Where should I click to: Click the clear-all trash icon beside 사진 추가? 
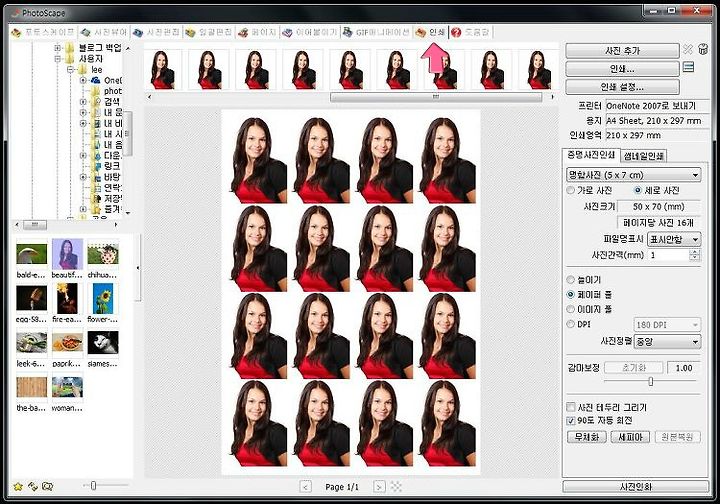703,49
